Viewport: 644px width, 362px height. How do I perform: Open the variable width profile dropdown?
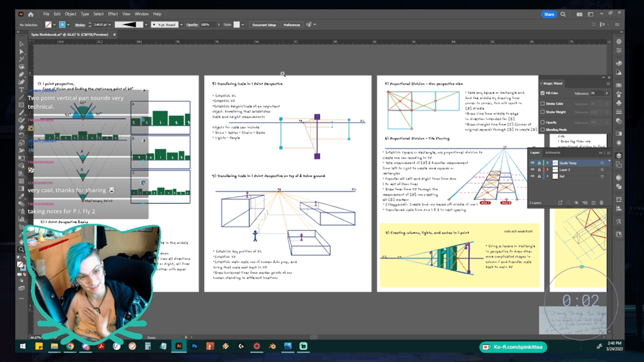tap(146, 25)
